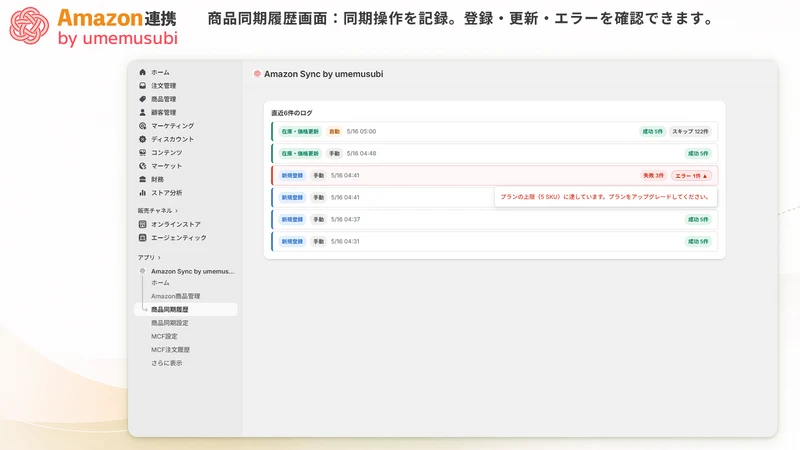The height and width of the screenshot is (450, 800).
Task: Click the マーケティング target icon
Action: click(x=142, y=126)
